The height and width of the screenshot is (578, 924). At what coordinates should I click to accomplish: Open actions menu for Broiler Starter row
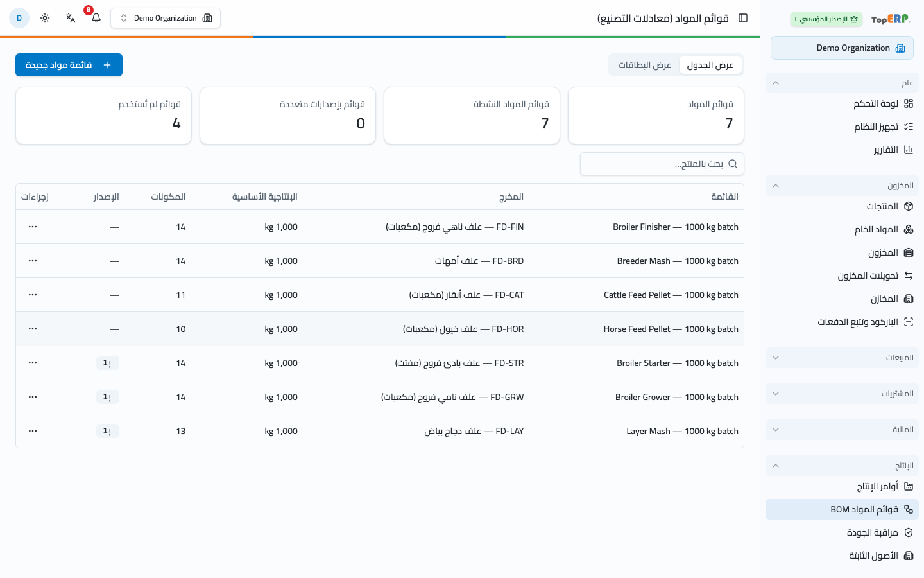click(x=33, y=363)
